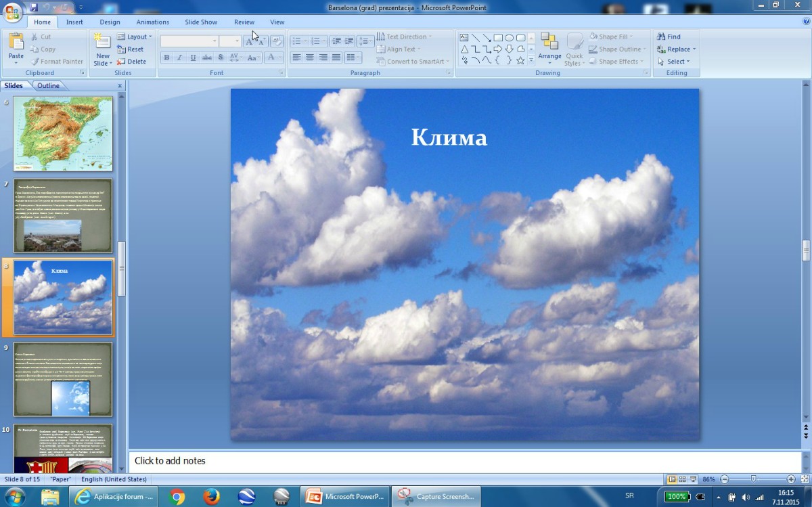Select the Text Box shape
This screenshot has height=507, width=812.
(464, 38)
